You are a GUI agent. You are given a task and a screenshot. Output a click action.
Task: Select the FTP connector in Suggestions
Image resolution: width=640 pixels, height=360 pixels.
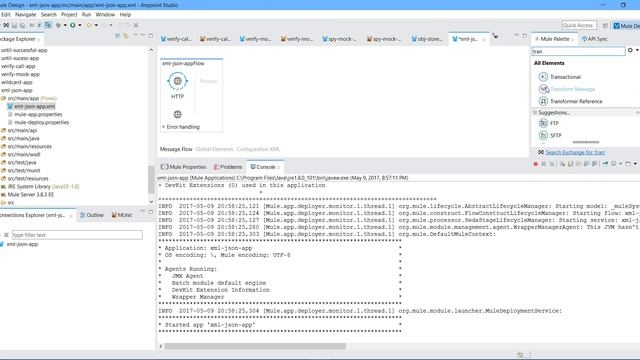click(x=549, y=123)
